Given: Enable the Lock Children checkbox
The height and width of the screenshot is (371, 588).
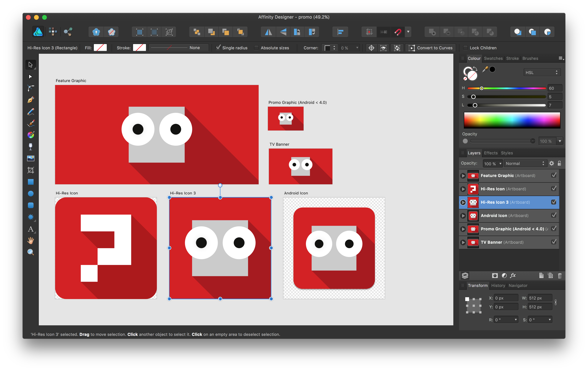Looking at the screenshot, I should (465, 48).
